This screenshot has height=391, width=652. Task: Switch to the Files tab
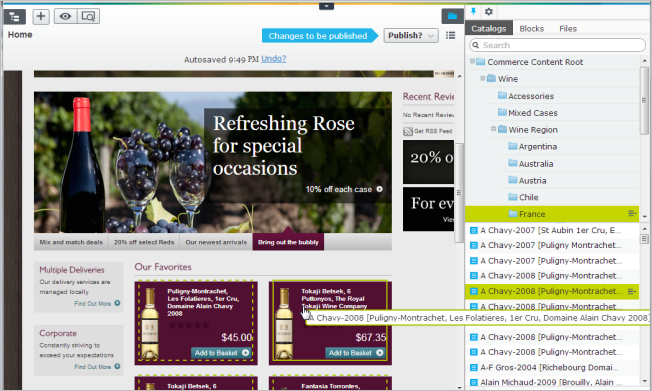coord(568,28)
